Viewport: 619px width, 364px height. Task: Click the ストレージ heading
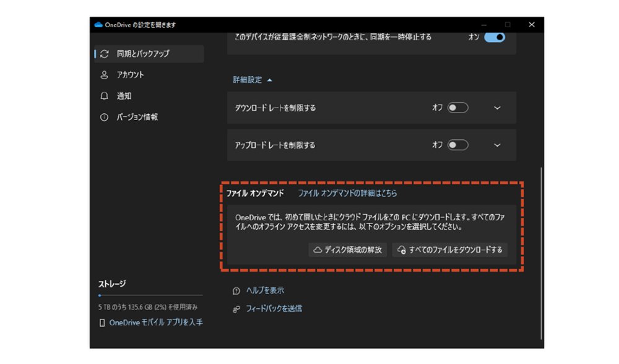pos(112,284)
